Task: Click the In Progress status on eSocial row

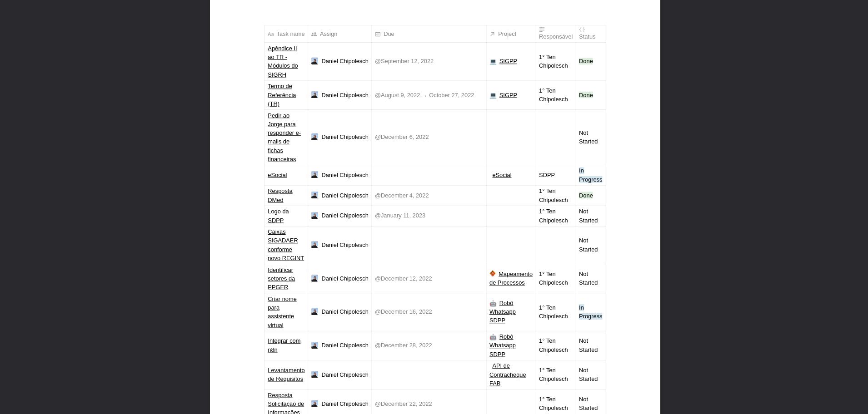Action: coord(590,175)
